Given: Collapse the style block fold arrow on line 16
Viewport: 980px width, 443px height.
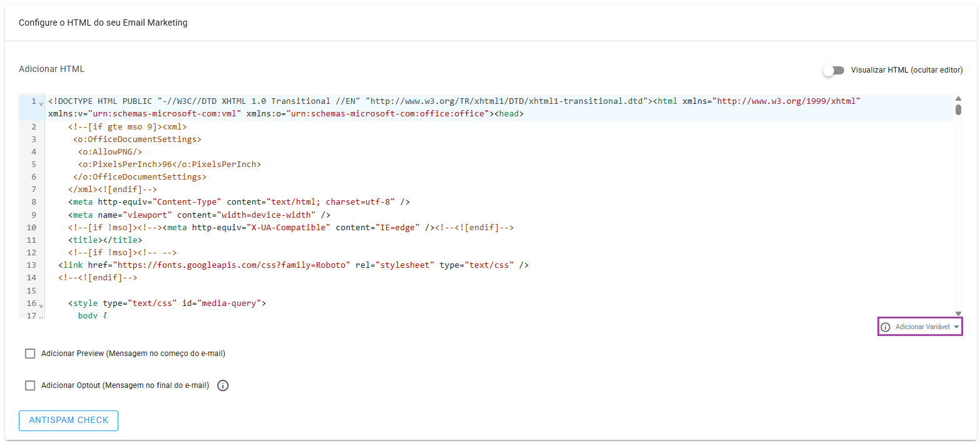Looking at the screenshot, I should pyautogui.click(x=41, y=305).
